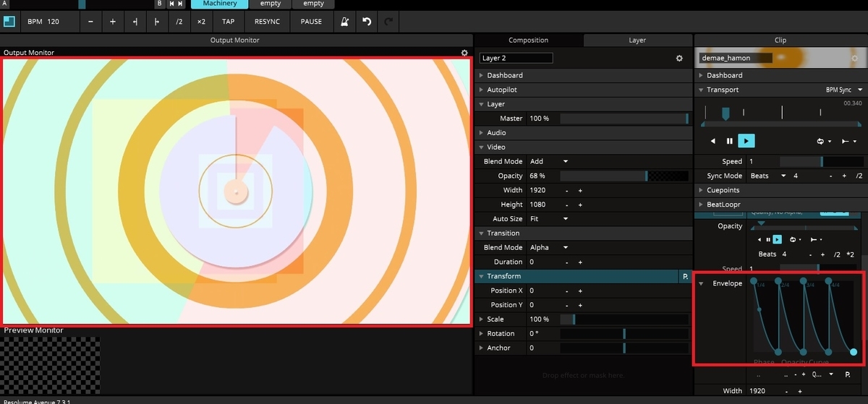Nudge tempo forward with the right nudge icon
This screenshot has height=404, width=868.
[157, 22]
